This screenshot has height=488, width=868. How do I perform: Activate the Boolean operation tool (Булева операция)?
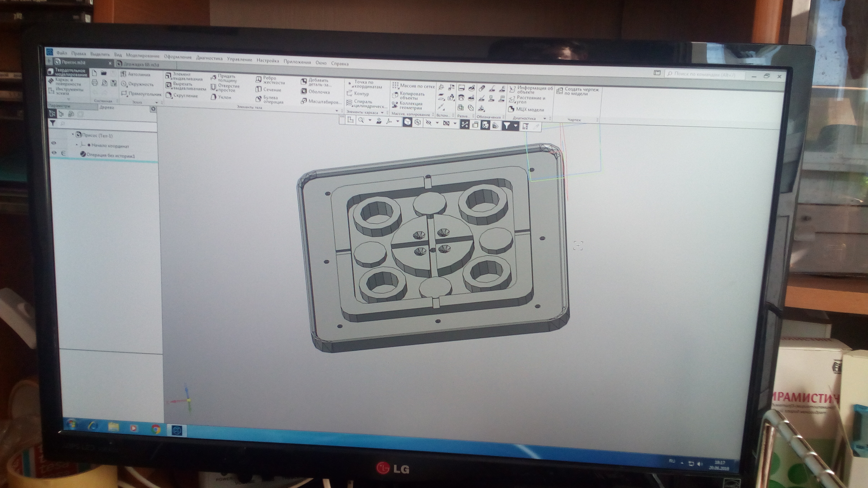pyautogui.click(x=270, y=100)
